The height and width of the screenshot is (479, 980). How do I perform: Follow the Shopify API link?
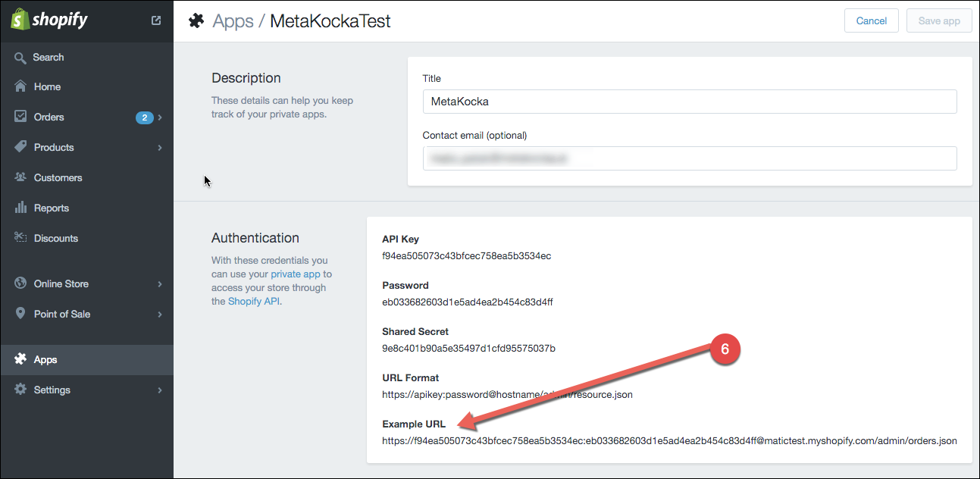click(254, 301)
